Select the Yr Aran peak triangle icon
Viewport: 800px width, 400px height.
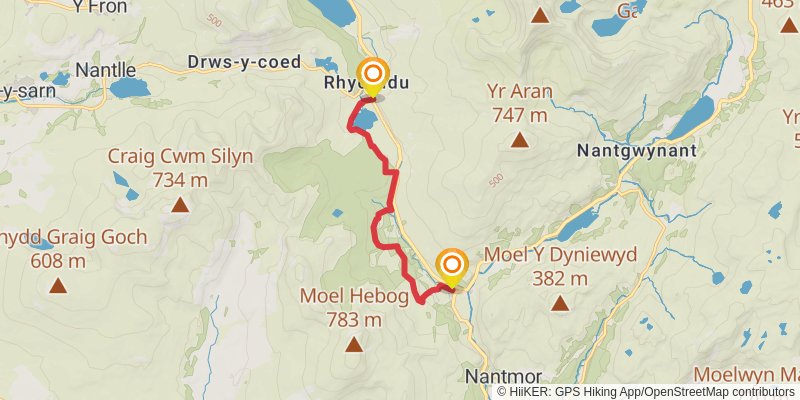point(519,140)
